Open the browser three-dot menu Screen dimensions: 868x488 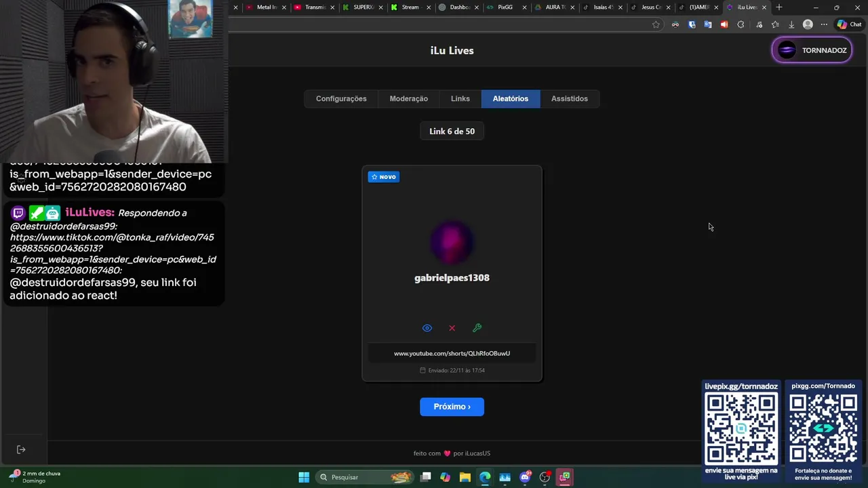pyautogui.click(x=824, y=24)
